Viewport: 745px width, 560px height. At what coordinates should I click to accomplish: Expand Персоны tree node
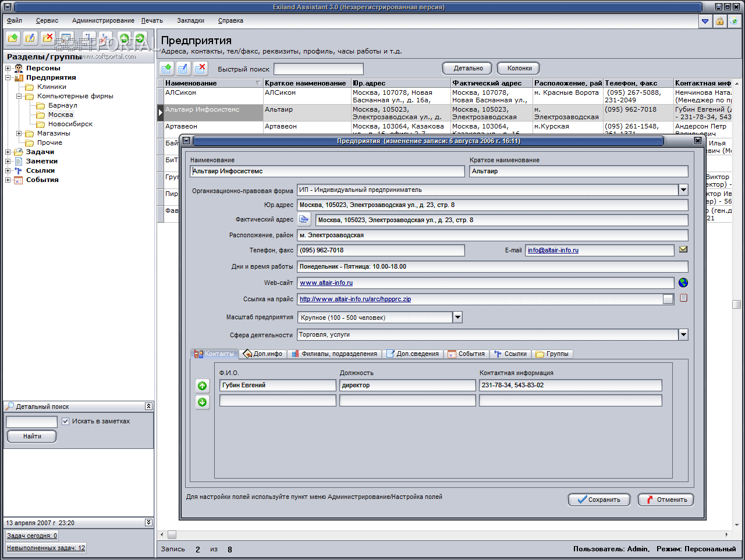click(x=8, y=68)
